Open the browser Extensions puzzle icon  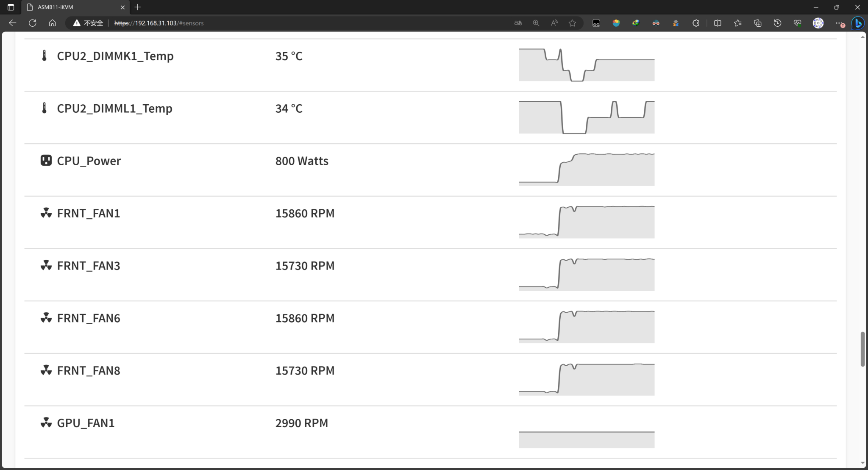696,23
